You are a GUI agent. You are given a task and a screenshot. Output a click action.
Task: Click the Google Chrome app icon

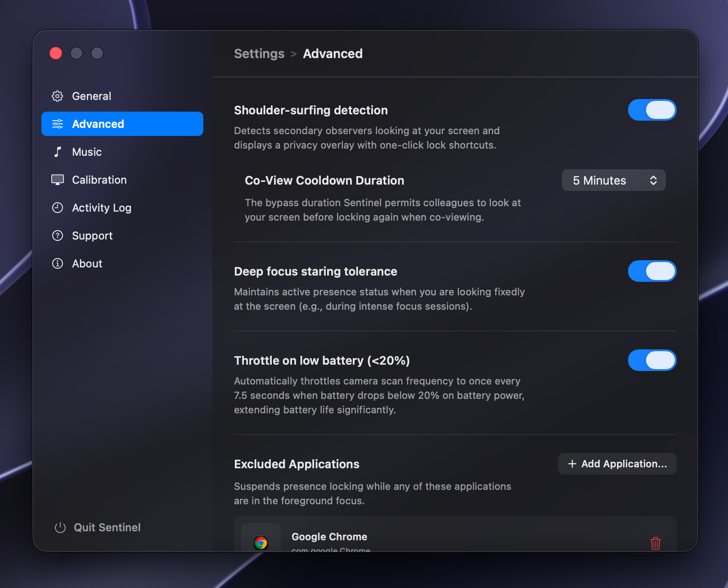pos(261,542)
